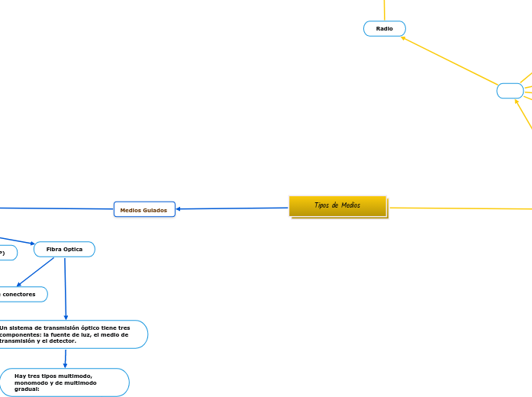Select the central 'Tipos de Medios' node
Screen dimensions: 532x397
[x=337, y=206]
